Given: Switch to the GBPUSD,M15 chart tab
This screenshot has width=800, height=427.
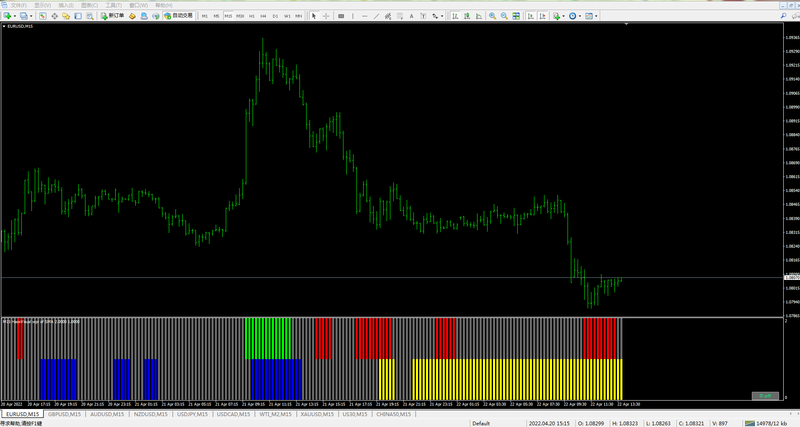Looking at the screenshot, I should (x=64, y=414).
